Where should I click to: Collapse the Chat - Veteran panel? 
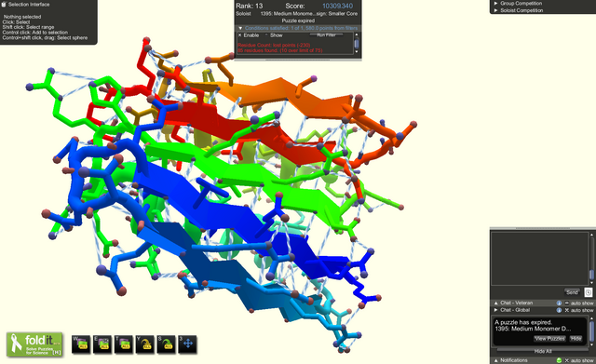coord(495,303)
